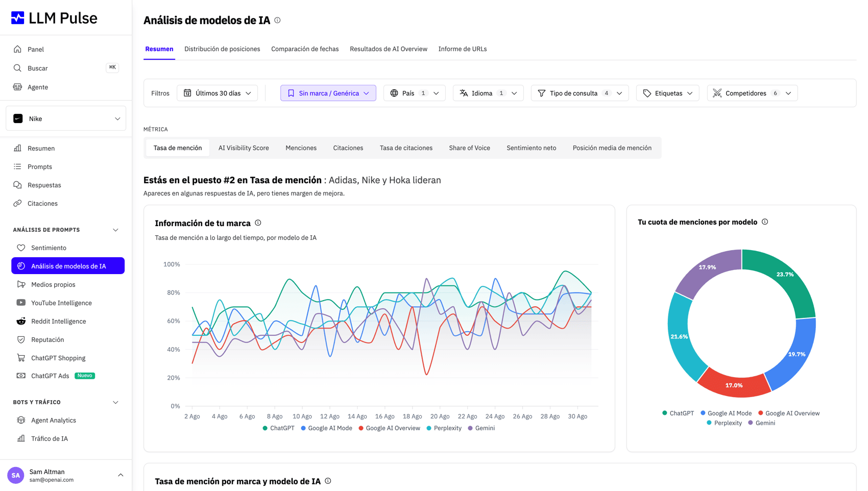Toggle Google AI Mode in donut chart legend
The image size is (868, 491).
click(726, 413)
